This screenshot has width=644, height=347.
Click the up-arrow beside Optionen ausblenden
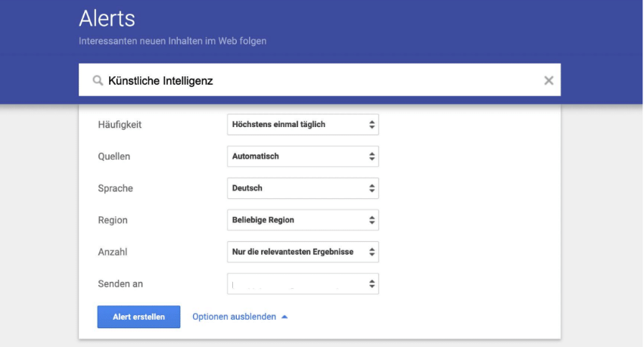[285, 317]
